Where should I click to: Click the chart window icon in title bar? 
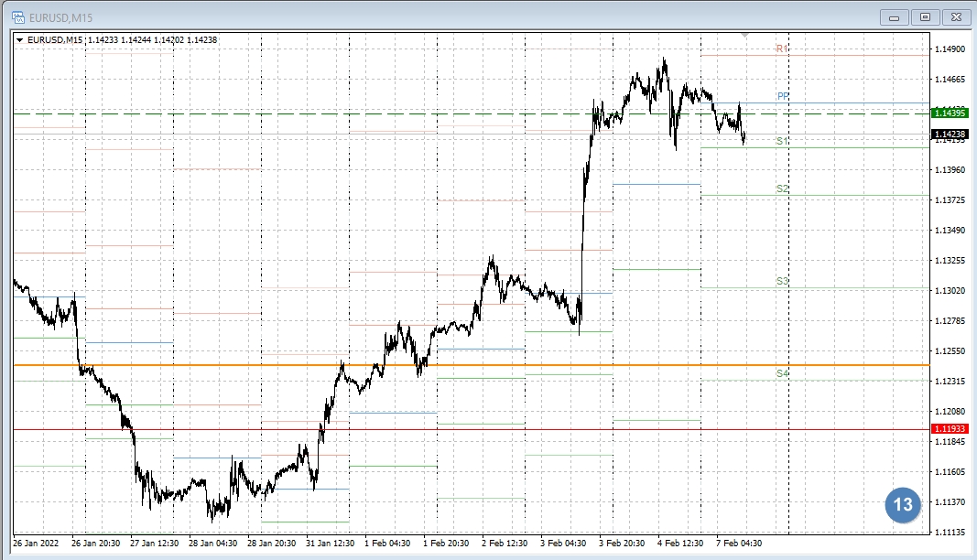16,17
